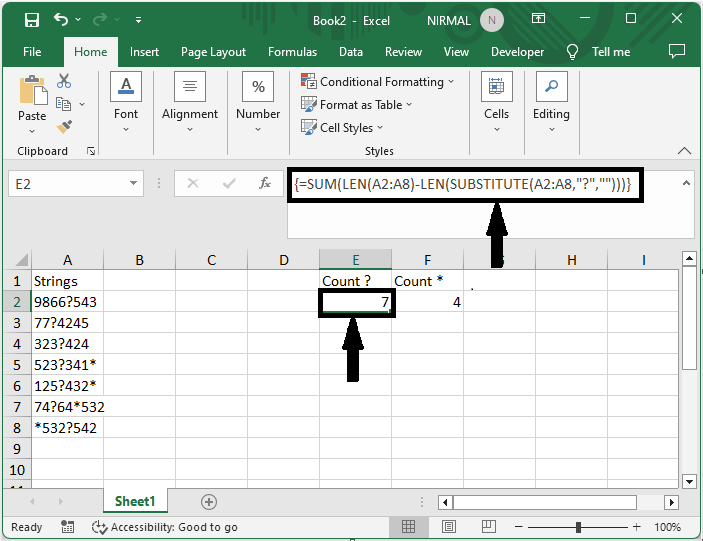Viewport: 703px width, 541px height.
Task: Open Accessibility: Good to go checker
Action: pos(164,527)
